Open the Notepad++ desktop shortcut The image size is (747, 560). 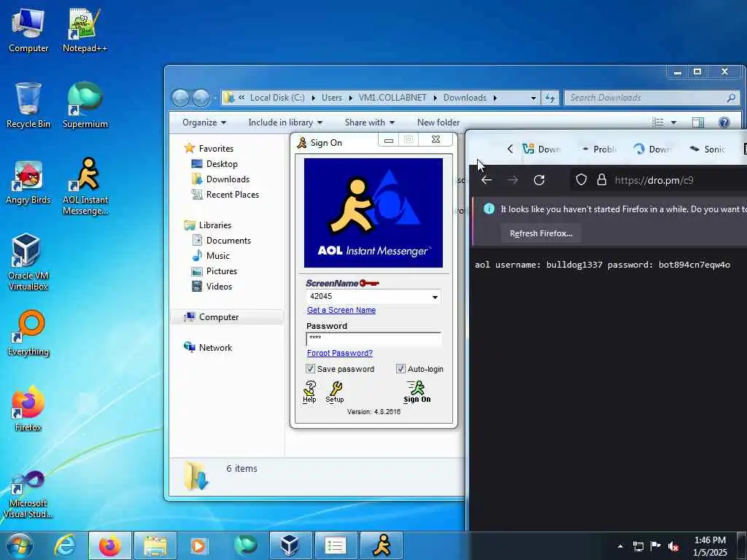[x=85, y=29]
